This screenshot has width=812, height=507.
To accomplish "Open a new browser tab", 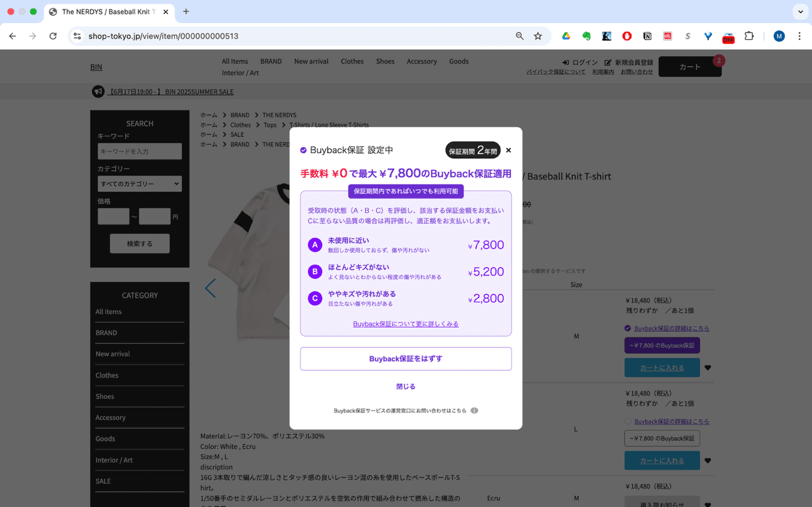I will (186, 11).
